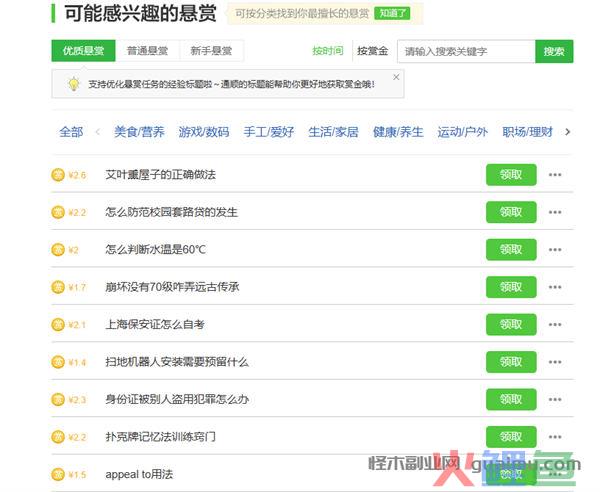Viewport: 600px width, 492px height.
Task: Open more options for 怎么判断水温是60℃
Action: point(555,250)
